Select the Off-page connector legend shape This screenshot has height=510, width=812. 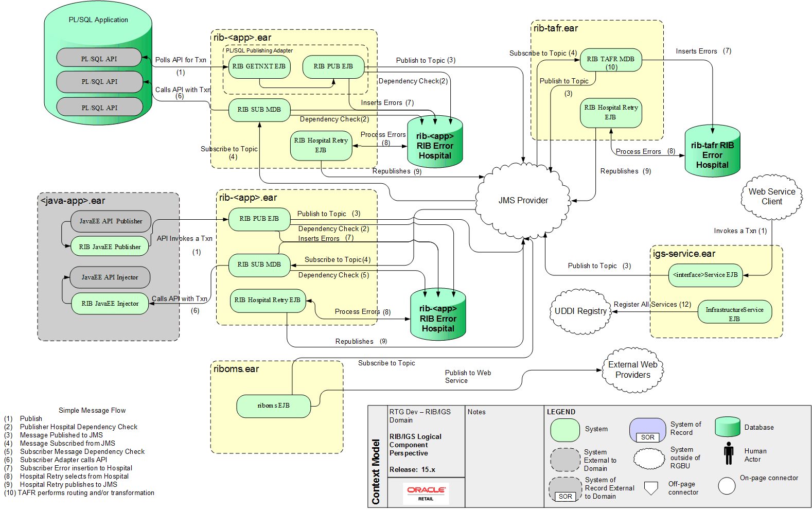651,488
